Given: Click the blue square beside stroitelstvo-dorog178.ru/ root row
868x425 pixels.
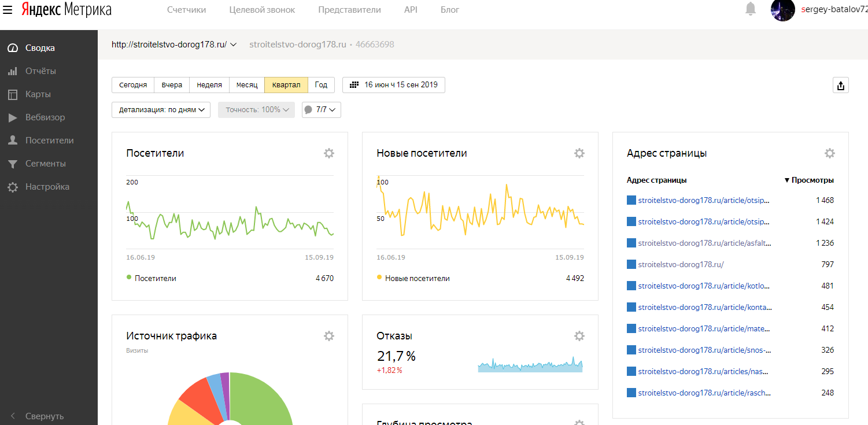Looking at the screenshot, I should pyautogui.click(x=631, y=264).
